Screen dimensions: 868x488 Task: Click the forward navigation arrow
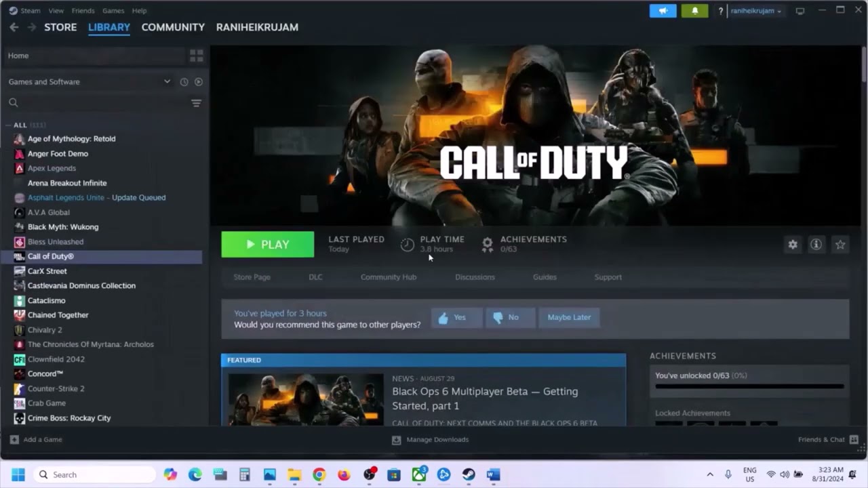point(32,27)
